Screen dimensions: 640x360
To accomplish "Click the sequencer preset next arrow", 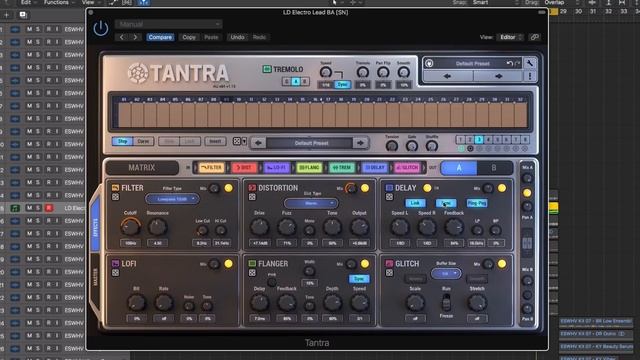I will click(x=360, y=143).
